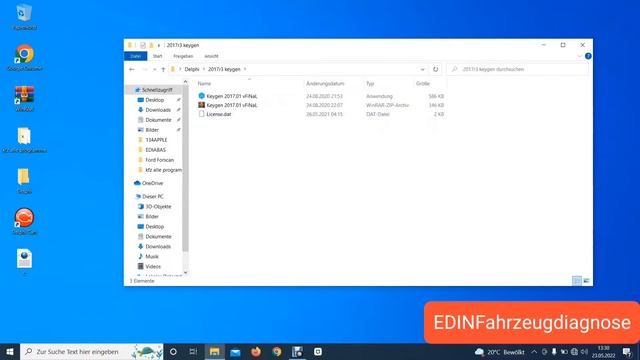Click navigation pane scrollbar down arrow
This screenshot has height=360, width=640.
[186, 273]
